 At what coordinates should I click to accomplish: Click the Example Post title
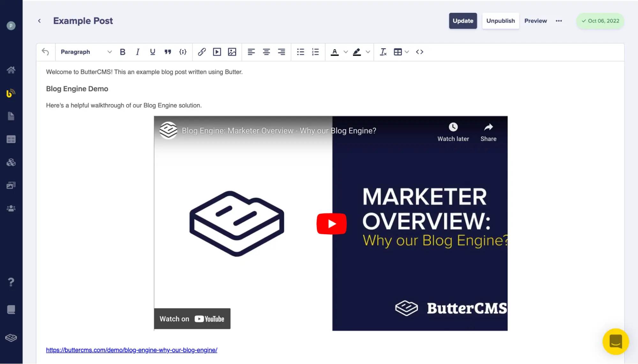pyautogui.click(x=83, y=21)
